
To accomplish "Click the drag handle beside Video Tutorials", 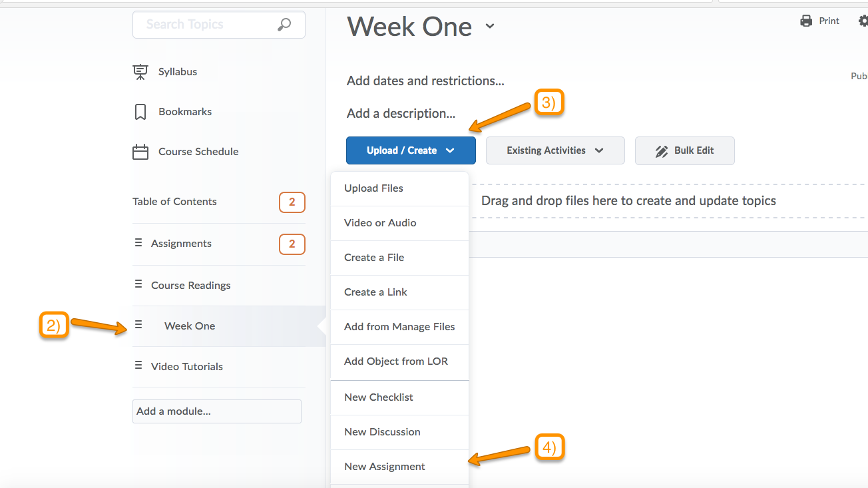I will [x=138, y=366].
